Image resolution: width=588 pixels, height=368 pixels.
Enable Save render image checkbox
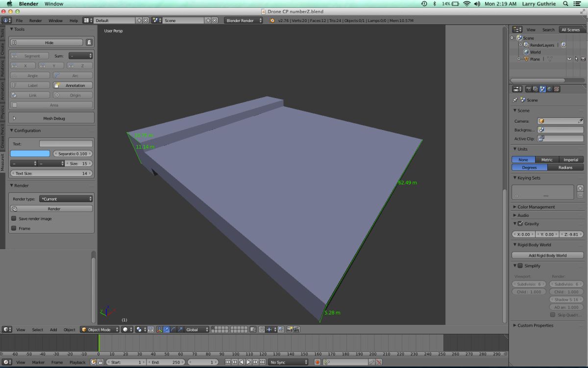(x=14, y=218)
